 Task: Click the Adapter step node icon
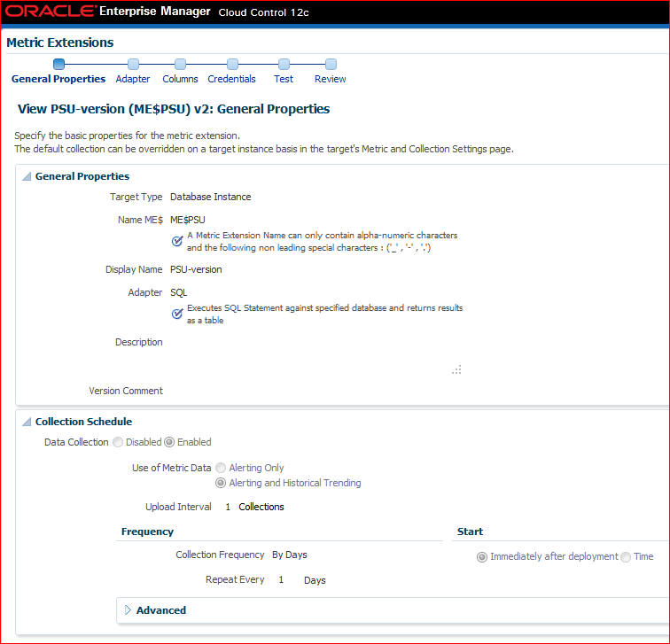[x=133, y=65]
